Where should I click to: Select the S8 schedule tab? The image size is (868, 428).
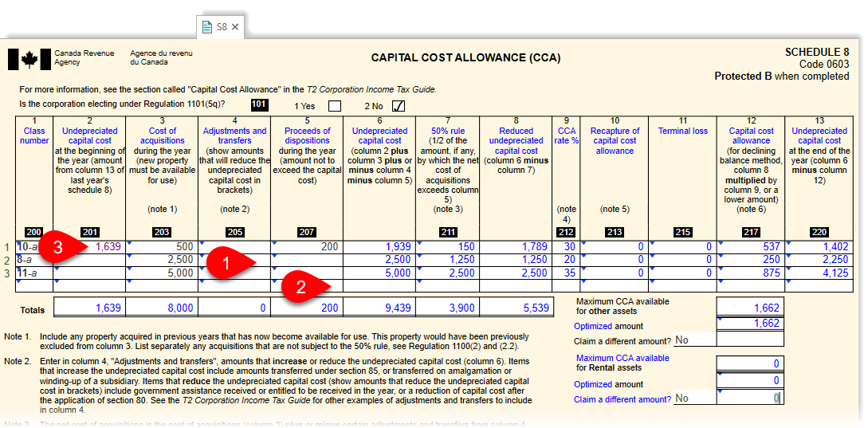tap(221, 26)
